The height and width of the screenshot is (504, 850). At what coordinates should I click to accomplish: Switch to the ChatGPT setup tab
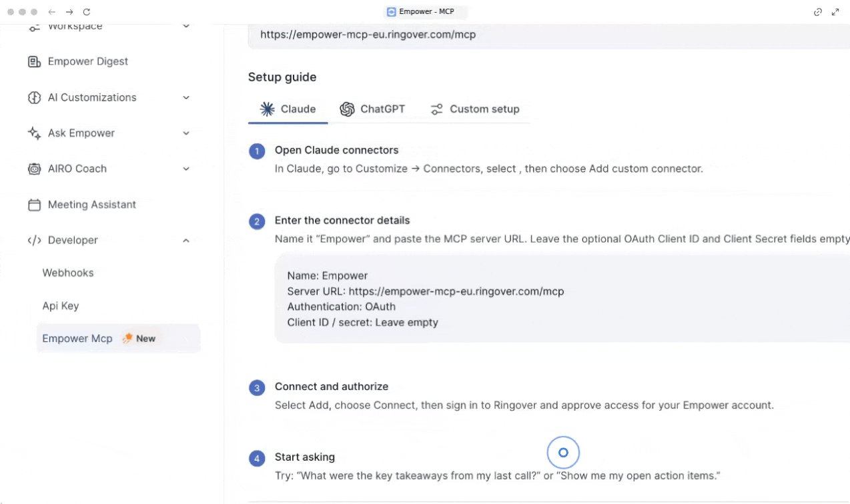coord(372,109)
